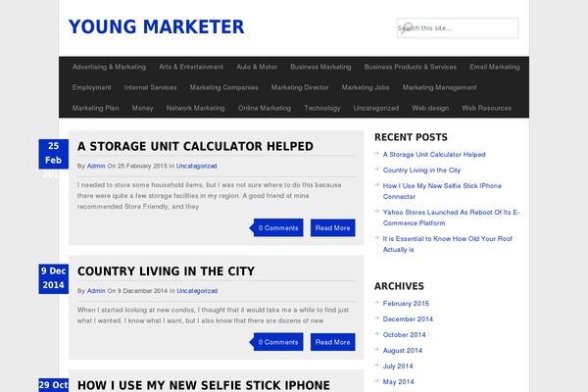
Task: Open recent post Yahoo Stores Launched As Reboot
Action: 451,218
